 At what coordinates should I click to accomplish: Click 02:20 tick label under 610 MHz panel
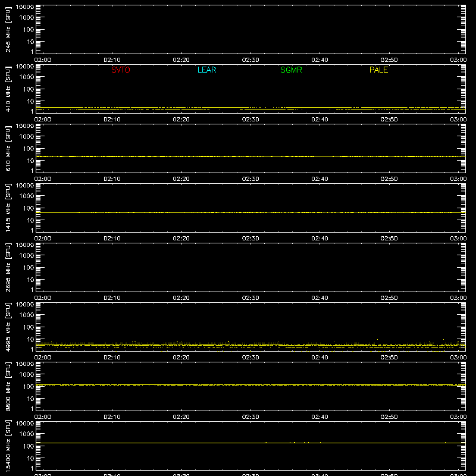181,179
